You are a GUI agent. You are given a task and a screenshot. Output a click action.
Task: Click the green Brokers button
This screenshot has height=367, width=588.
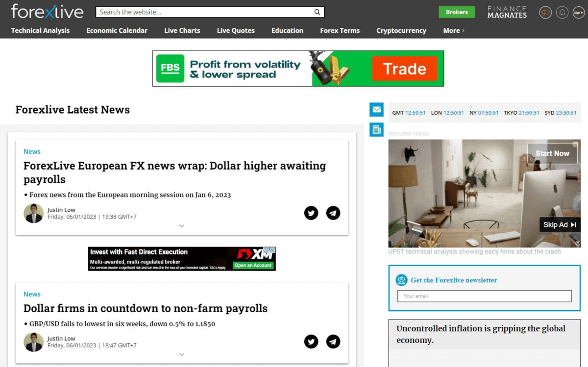[x=457, y=12]
